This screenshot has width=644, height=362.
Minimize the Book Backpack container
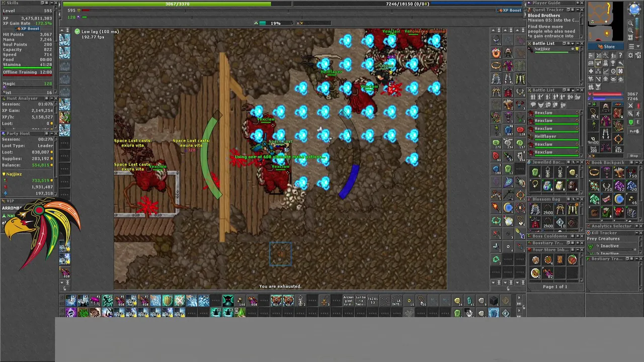637,162
